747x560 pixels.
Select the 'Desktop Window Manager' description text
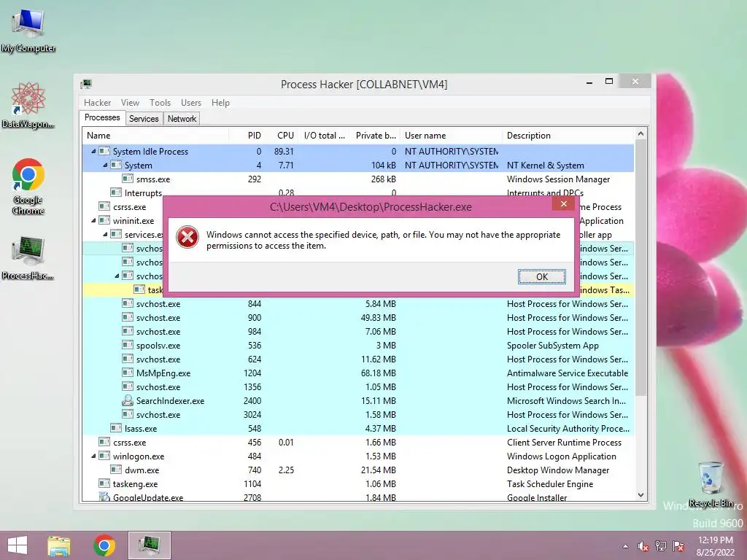(x=558, y=470)
